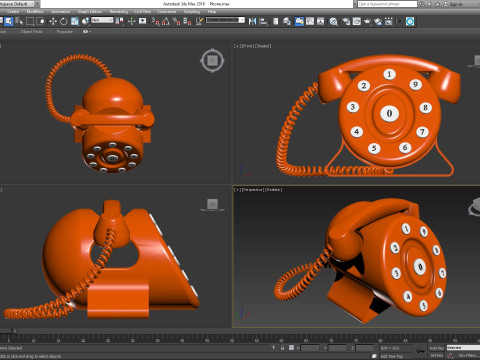
Task: Click the X coordinate field
Action: pyautogui.click(x=310, y=348)
